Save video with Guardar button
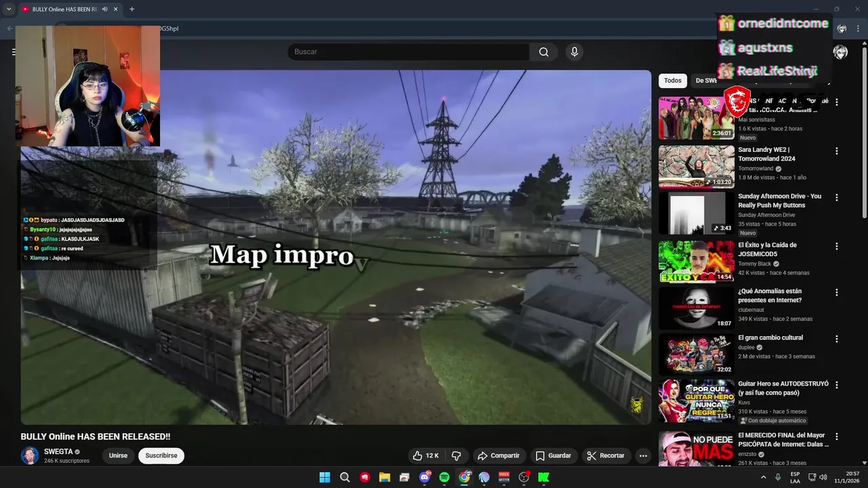Viewport: 868px width, 488px height. [x=553, y=455]
